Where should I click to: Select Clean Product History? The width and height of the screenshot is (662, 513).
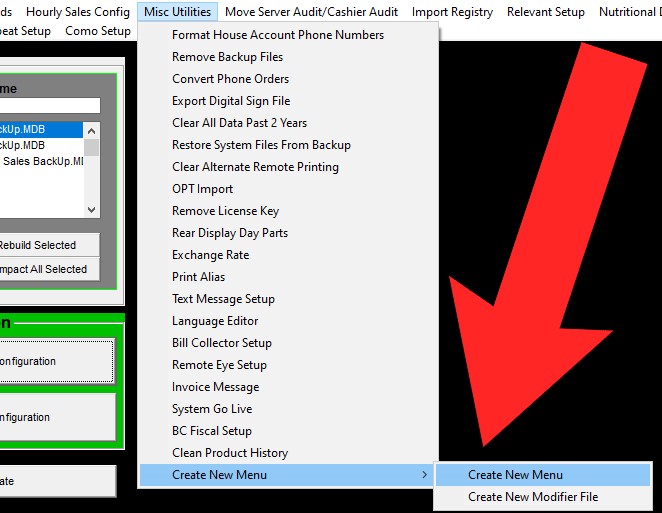pyautogui.click(x=229, y=453)
